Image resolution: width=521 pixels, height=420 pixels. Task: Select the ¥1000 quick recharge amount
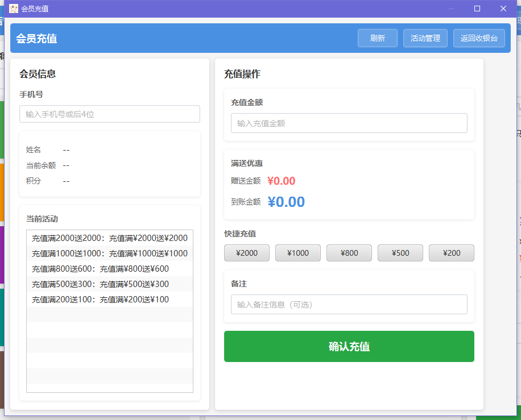pos(297,253)
